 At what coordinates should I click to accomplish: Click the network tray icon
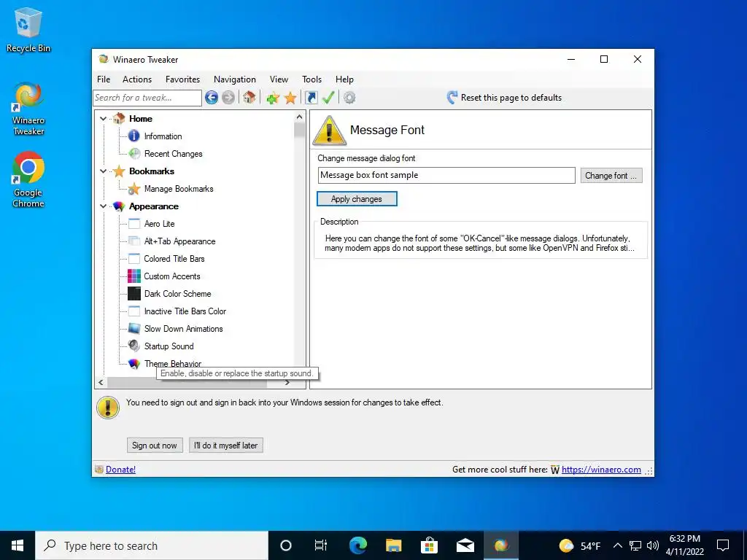635,545
